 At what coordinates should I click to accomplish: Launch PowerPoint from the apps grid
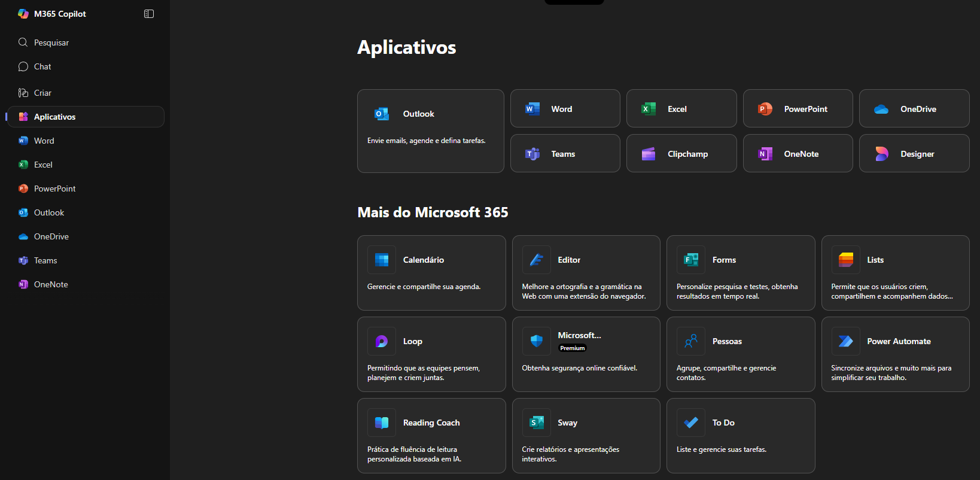tap(798, 109)
